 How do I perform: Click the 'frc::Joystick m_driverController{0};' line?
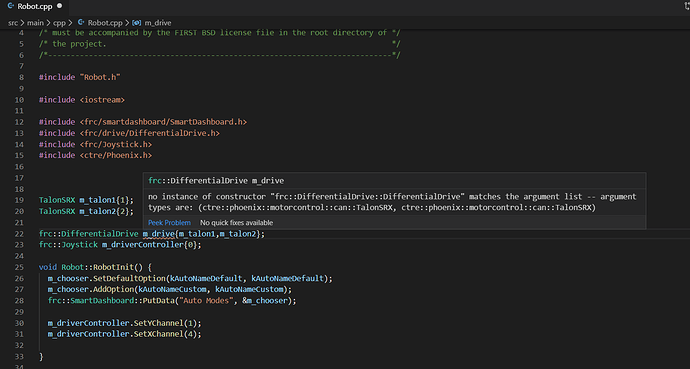pos(120,245)
